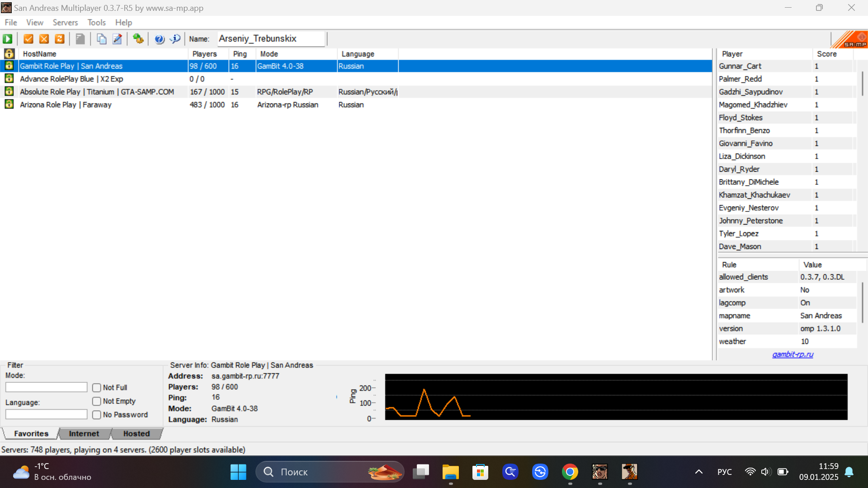
Task: Switch to the Internet tab
Action: click(84, 434)
